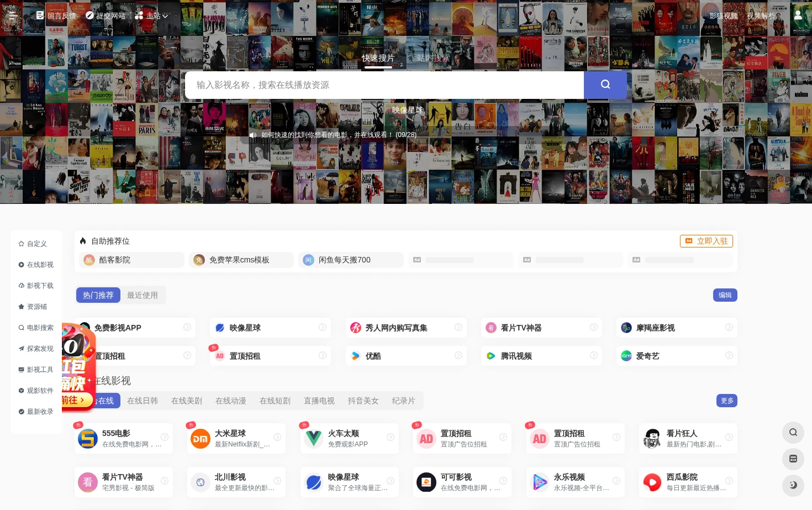Click the 腾讯视频 logo icon

click(x=491, y=356)
